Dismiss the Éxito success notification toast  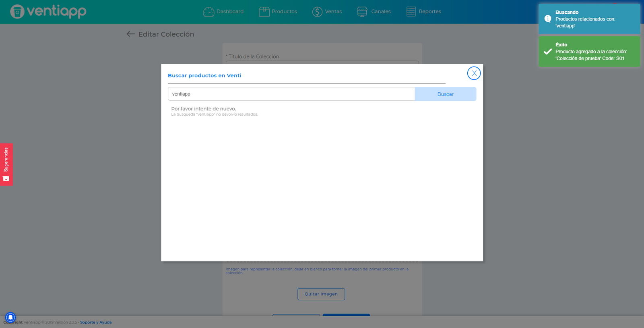click(589, 52)
